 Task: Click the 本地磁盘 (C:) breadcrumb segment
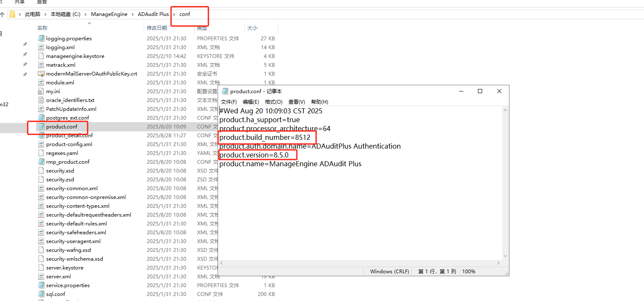click(65, 14)
